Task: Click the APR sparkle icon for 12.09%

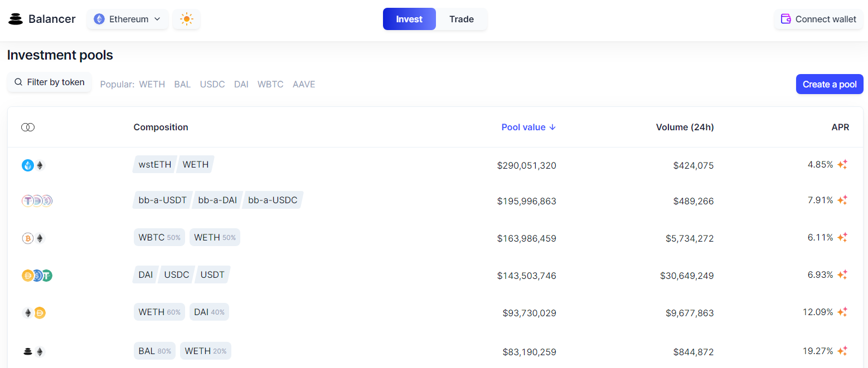Action: coord(842,312)
